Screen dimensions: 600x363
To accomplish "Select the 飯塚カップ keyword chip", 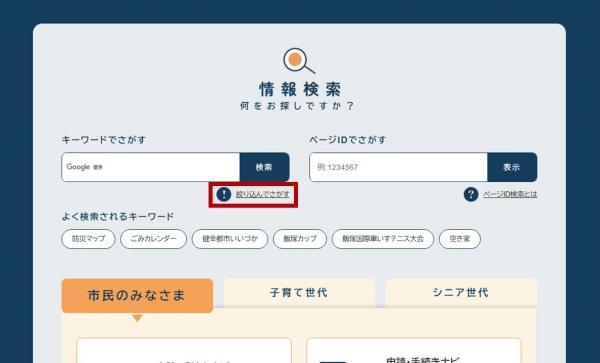I will click(300, 239).
